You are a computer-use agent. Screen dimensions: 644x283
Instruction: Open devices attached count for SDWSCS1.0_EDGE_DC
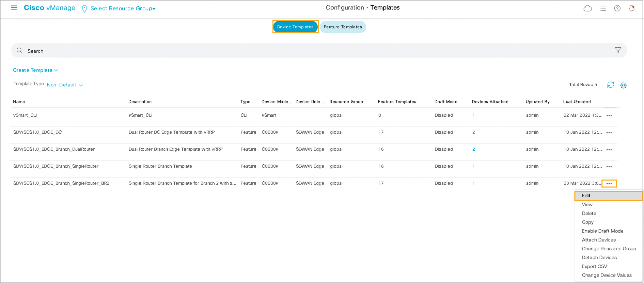tap(473, 132)
